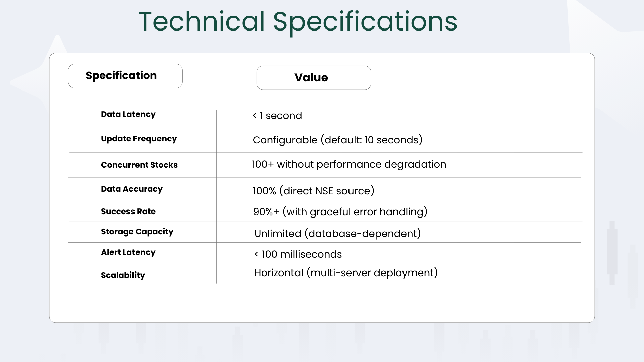Click the faint candlestick graphic at right edge

point(612,253)
